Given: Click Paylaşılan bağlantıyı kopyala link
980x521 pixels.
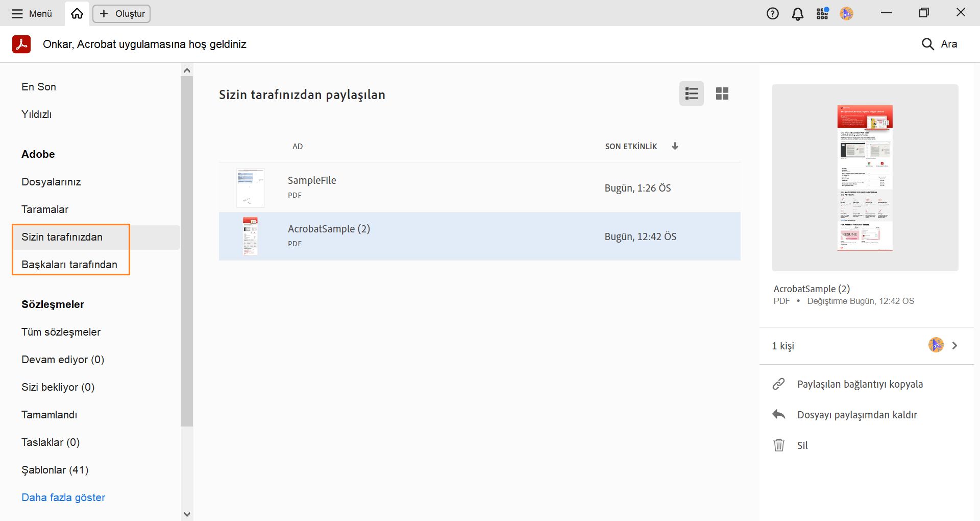Looking at the screenshot, I should pos(860,384).
